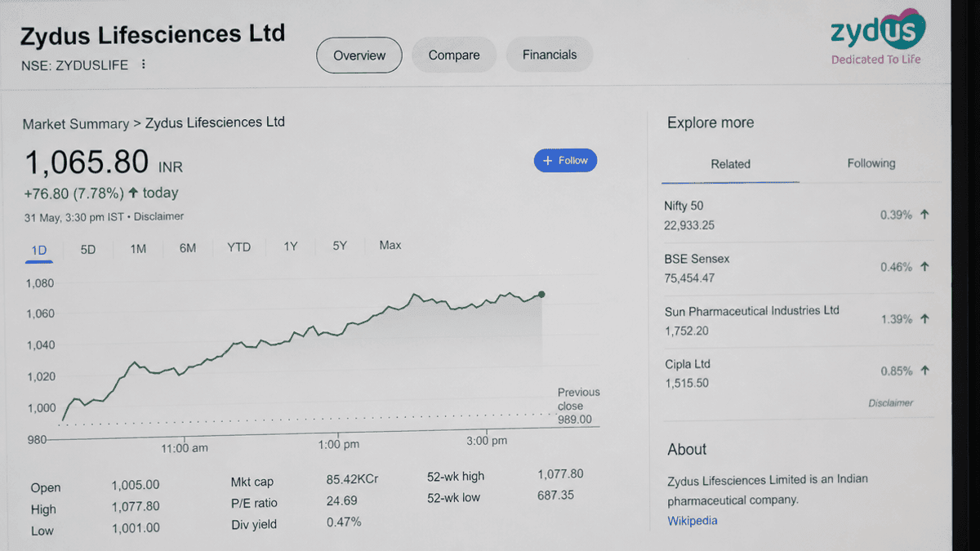The height and width of the screenshot is (551, 980).
Task: Click the Nifty 50 value 22,933.25
Action: click(689, 225)
